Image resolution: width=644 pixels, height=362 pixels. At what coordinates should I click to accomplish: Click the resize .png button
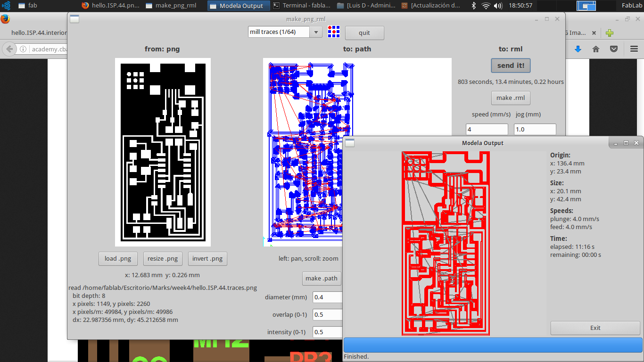coord(163,259)
